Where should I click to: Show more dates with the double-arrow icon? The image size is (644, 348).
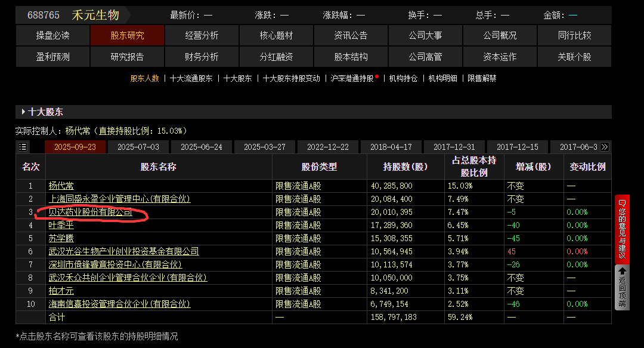coord(604,147)
